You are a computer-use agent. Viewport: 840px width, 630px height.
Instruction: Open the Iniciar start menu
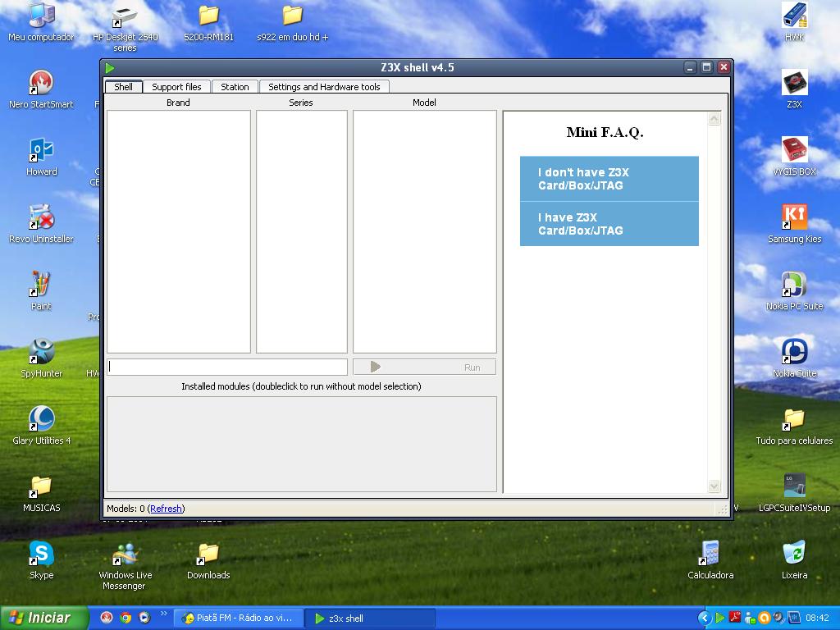[x=44, y=618]
